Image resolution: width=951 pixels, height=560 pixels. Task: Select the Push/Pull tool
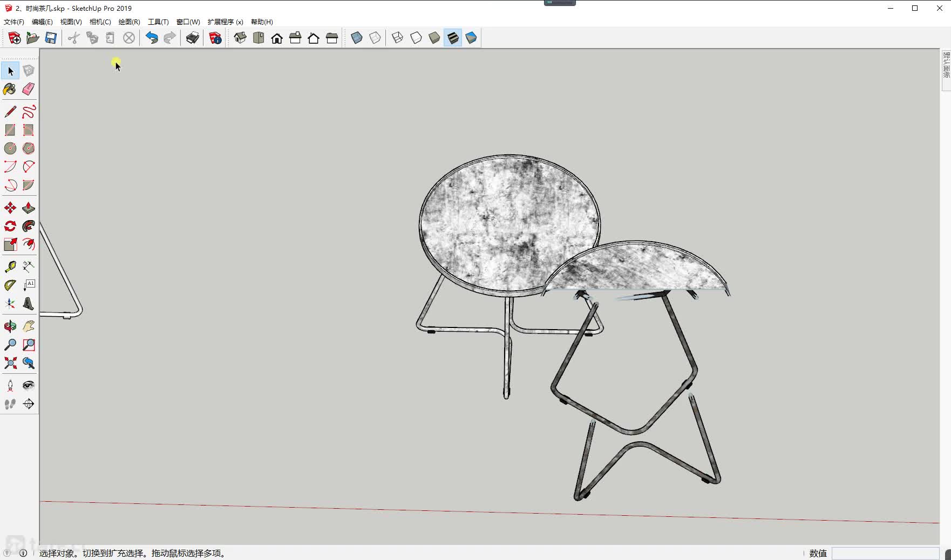point(29,208)
